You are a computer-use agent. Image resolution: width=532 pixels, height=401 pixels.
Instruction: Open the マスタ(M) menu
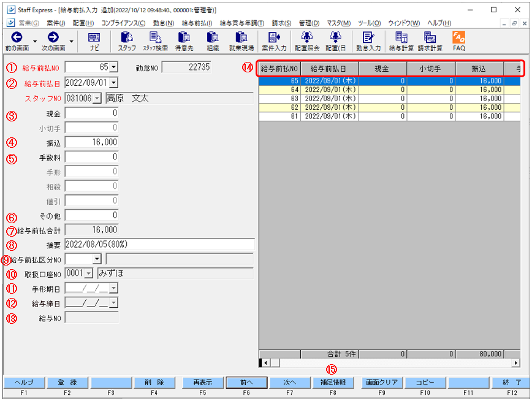click(338, 23)
